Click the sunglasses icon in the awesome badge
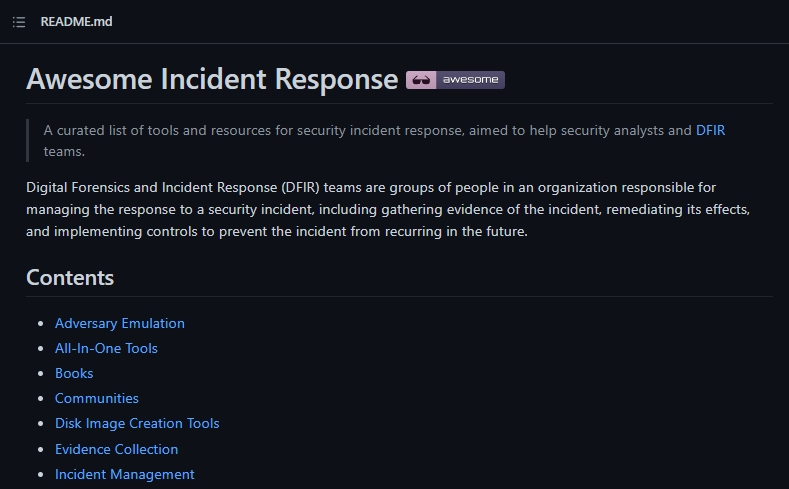The image size is (789, 489). point(422,80)
